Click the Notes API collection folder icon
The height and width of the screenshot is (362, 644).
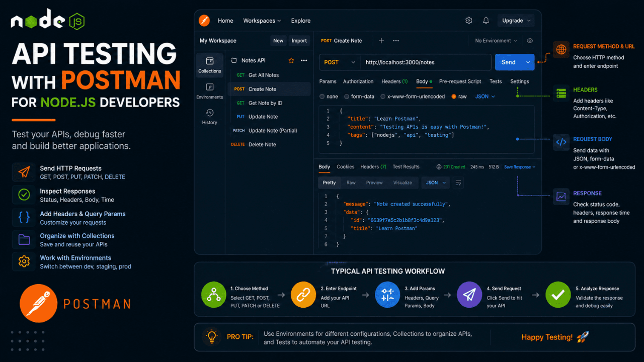tap(234, 60)
